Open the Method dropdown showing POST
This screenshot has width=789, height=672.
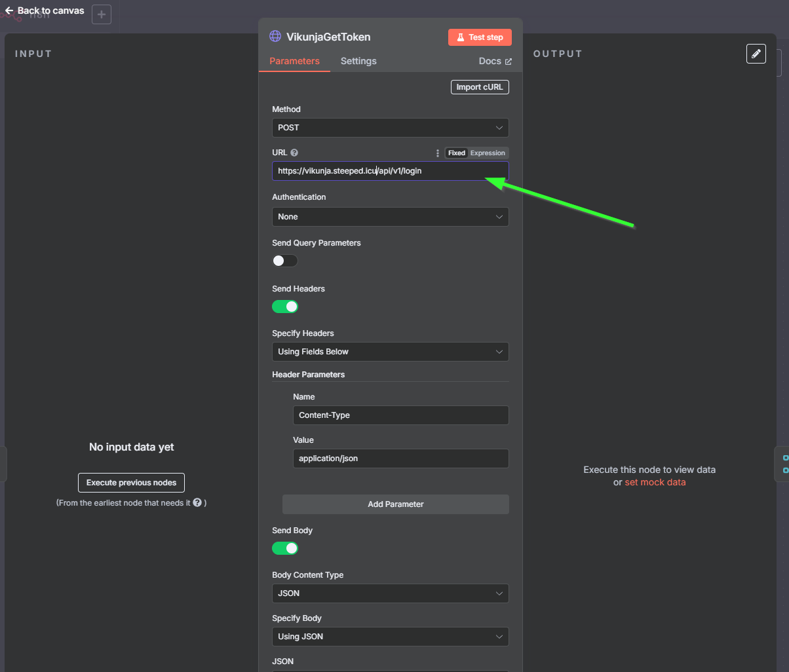point(390,128)
